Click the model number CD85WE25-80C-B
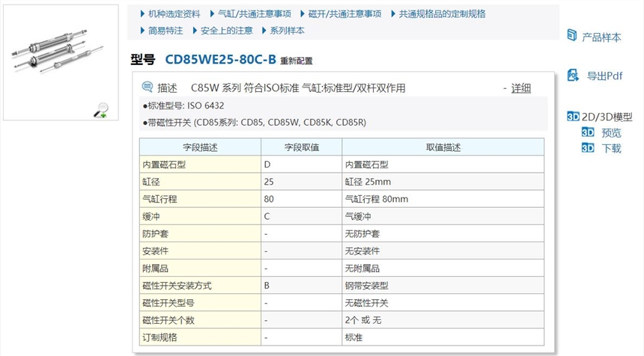Screen dimensions: 644x356 tap(221, 60)
